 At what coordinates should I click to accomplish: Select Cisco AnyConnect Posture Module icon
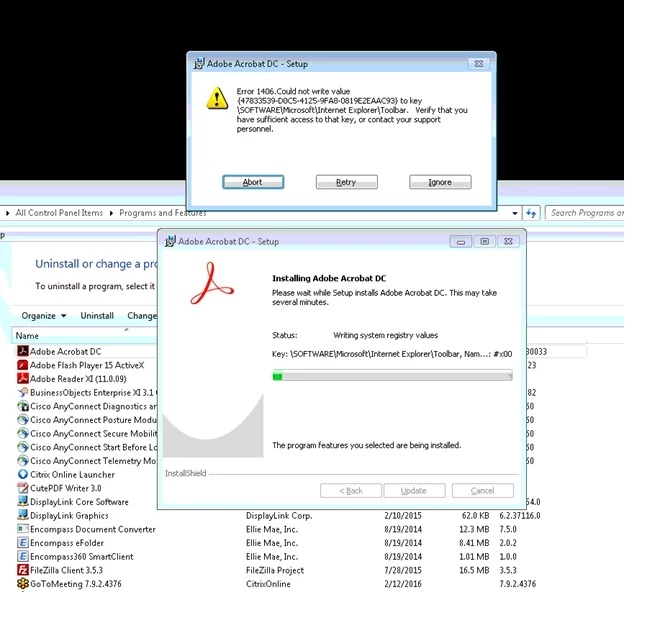tap(22, 420)
